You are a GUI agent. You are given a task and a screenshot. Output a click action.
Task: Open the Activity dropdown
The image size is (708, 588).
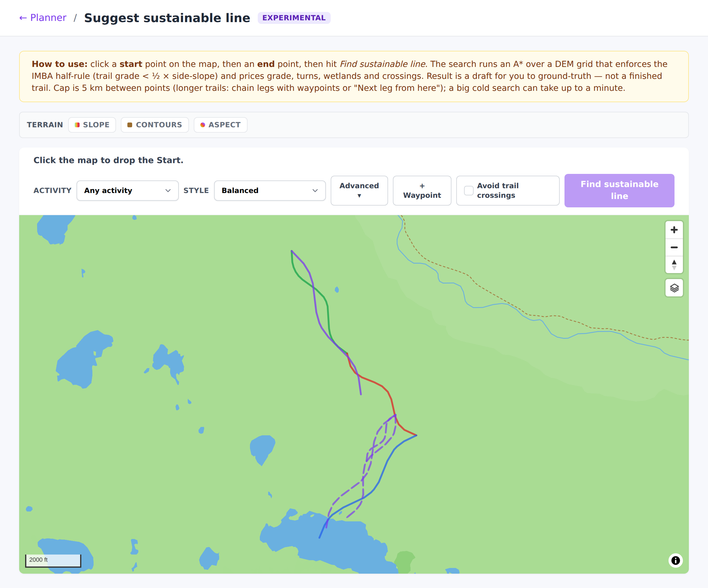(127, 191)
